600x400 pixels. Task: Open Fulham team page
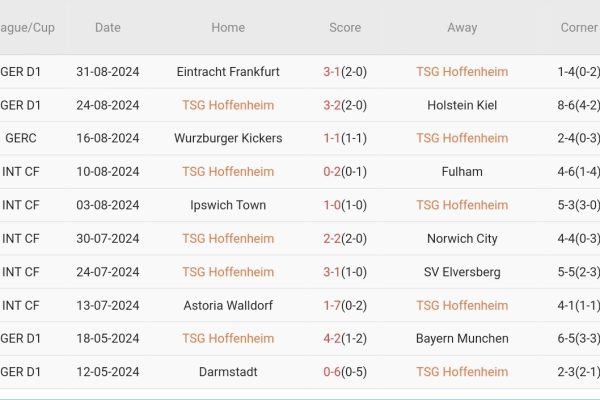pos(462,172)
